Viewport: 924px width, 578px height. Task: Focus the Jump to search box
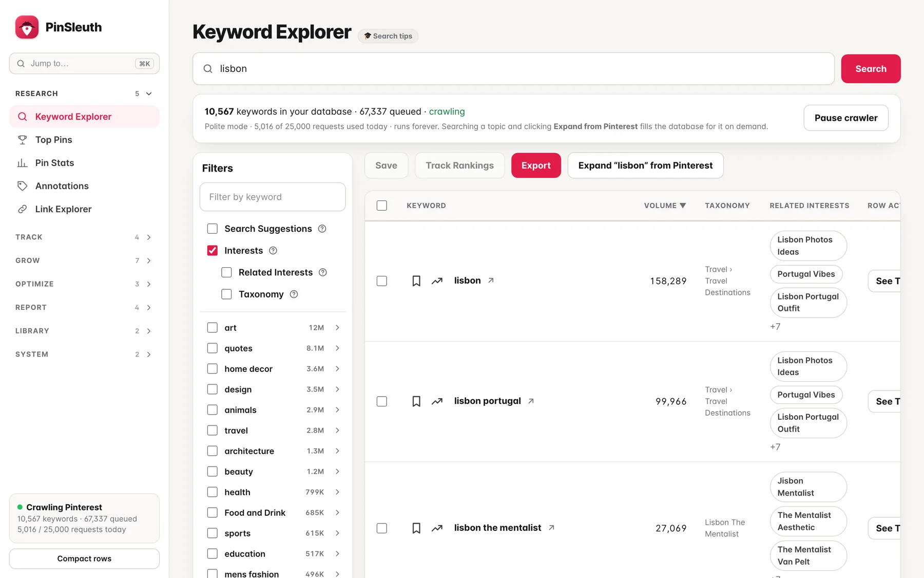tap(84, 64)
